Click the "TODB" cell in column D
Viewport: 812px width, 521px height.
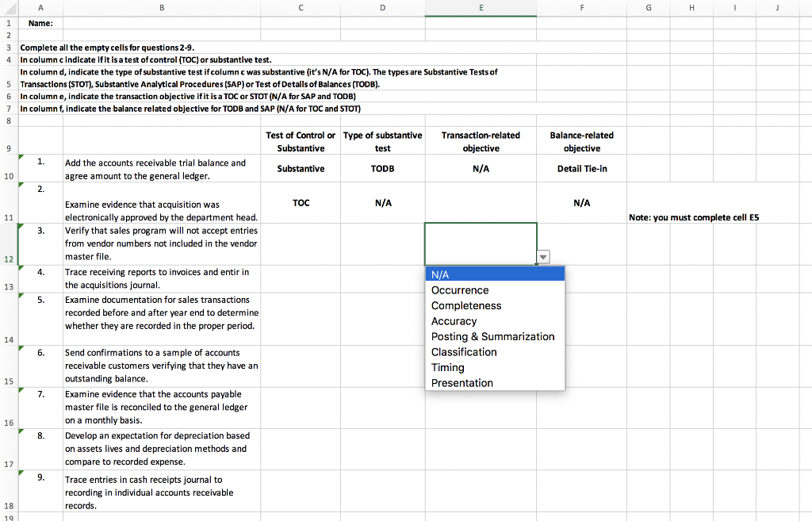point(382,168)
